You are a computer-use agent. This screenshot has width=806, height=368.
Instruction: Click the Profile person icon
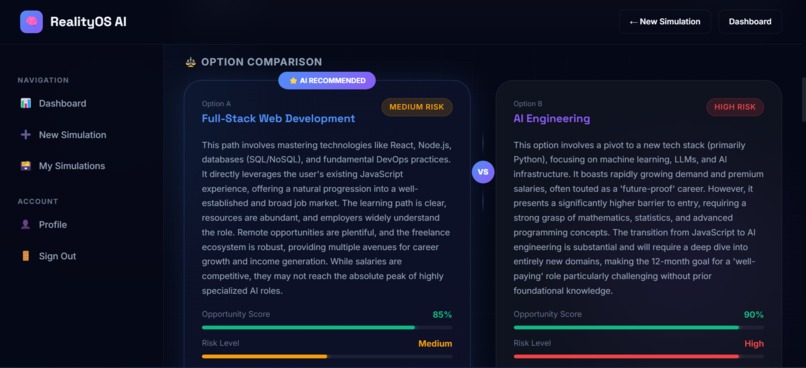tap(26, 225)
